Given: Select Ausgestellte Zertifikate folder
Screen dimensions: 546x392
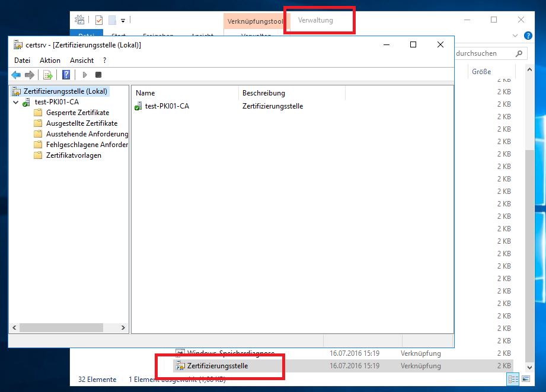Looking at the screenshot, I should tap(81, 123).
